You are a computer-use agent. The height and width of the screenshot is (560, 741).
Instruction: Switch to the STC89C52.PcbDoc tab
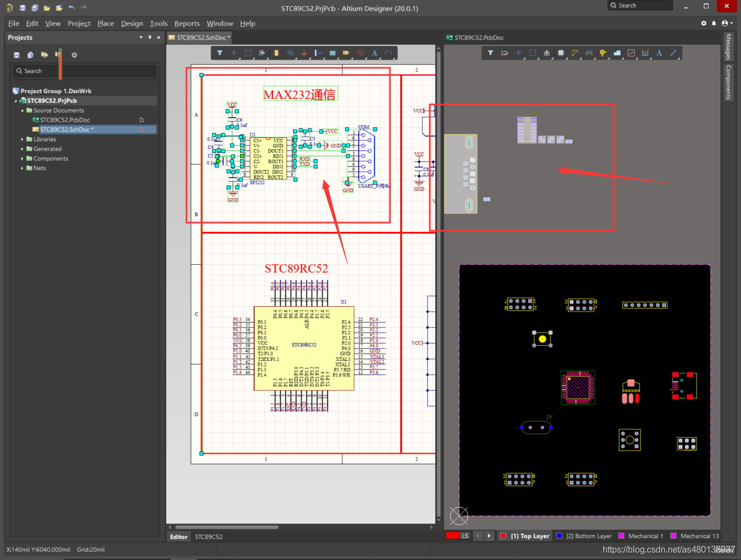[x=475, y=37]
